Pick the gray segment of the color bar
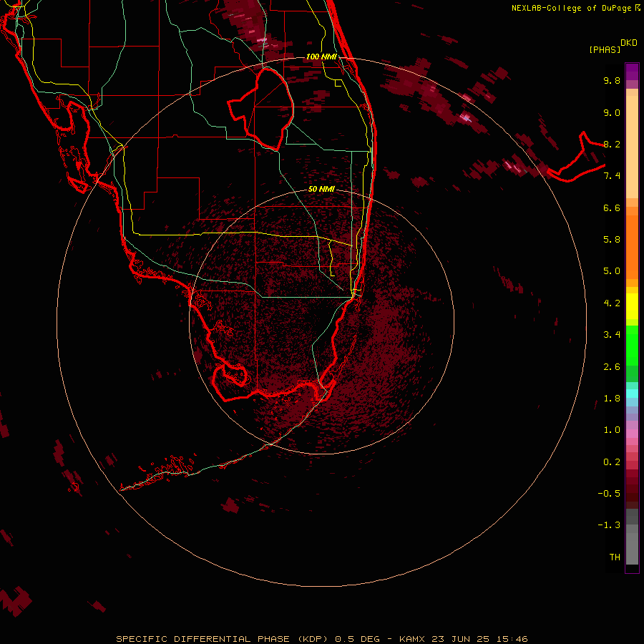 point(632,543)
